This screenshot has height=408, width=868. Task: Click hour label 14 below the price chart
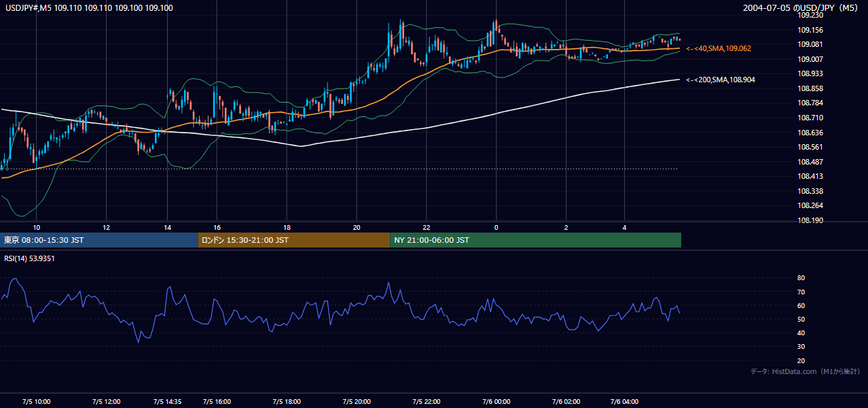coord(167,227)
